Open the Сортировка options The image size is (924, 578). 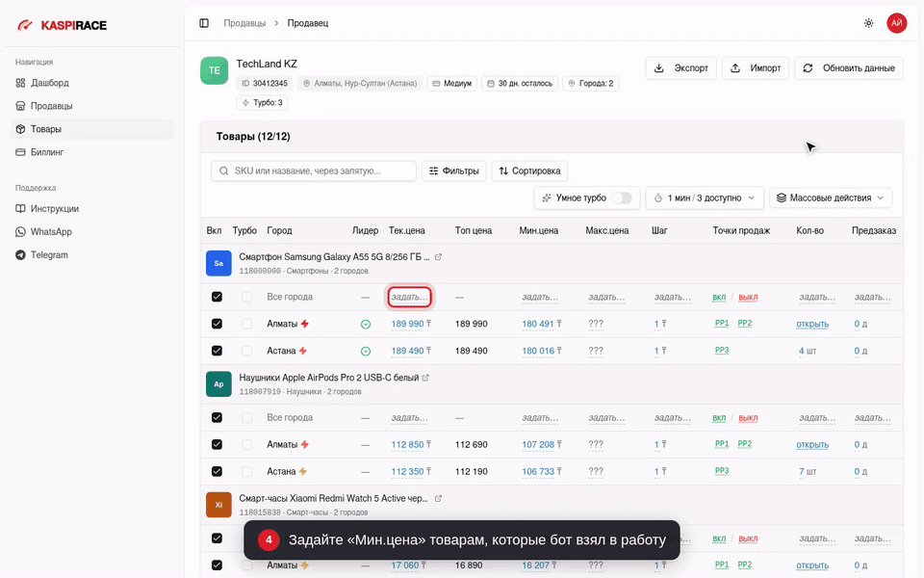(529, 171)
